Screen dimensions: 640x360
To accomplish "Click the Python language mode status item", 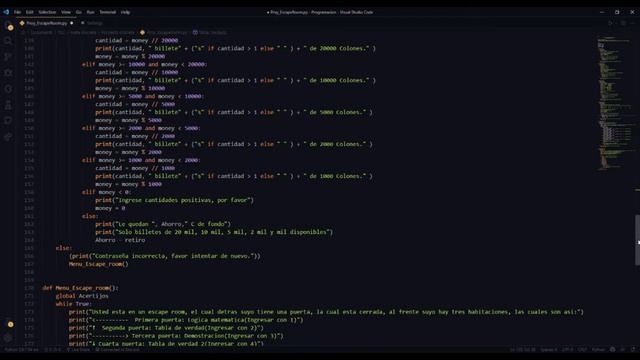I will (x=598, y=350).
